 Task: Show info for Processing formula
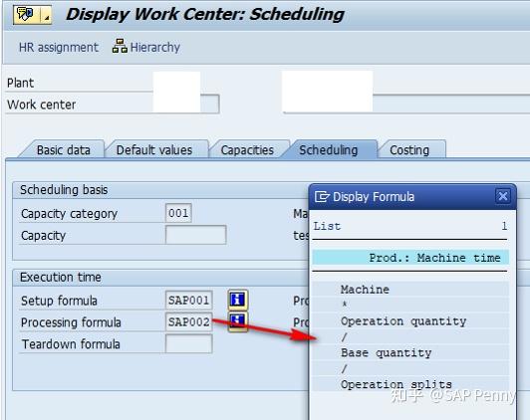pyautogui.click(x=238, y=321)
